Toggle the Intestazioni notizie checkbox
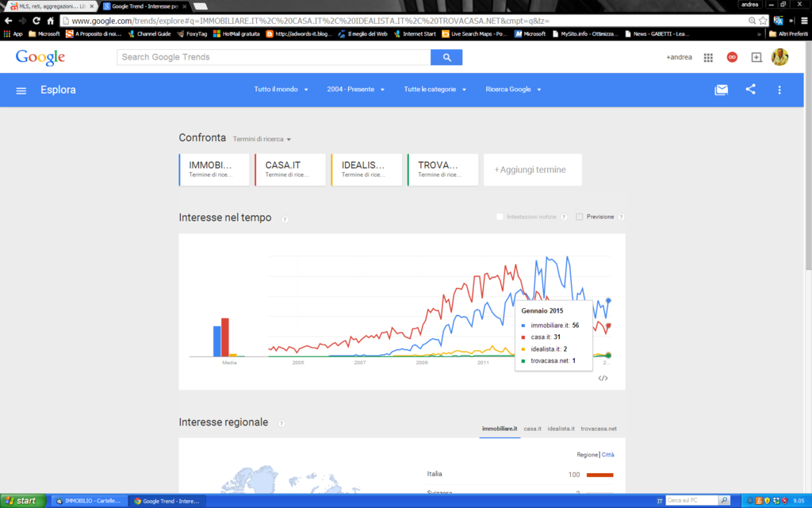 pyautogui.click(x=500, y=217)
